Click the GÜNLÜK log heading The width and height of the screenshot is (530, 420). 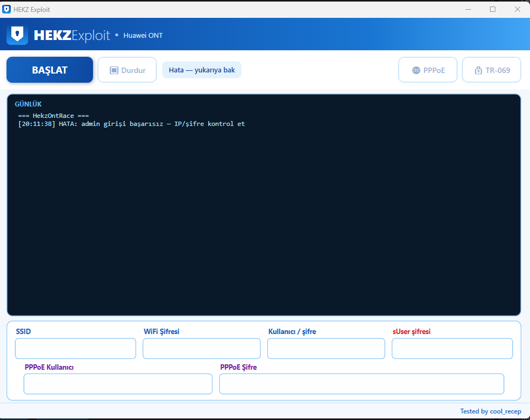(x=28, y=104)
